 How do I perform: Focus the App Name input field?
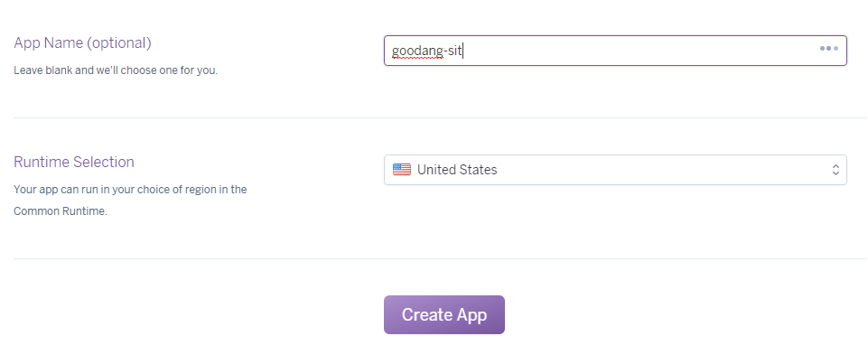tap(615, 51)
